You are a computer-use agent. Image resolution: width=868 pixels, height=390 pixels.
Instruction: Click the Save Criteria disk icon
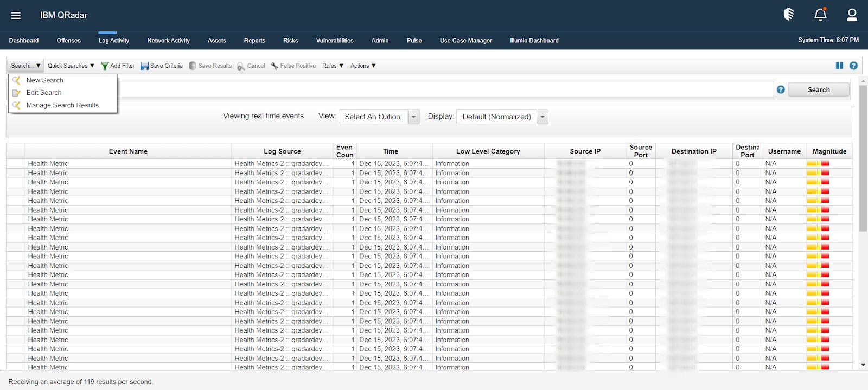144,66
